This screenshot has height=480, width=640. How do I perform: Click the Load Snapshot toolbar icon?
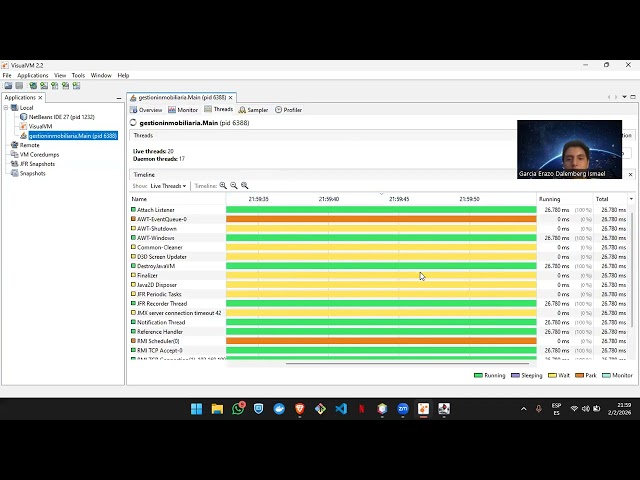8,86
